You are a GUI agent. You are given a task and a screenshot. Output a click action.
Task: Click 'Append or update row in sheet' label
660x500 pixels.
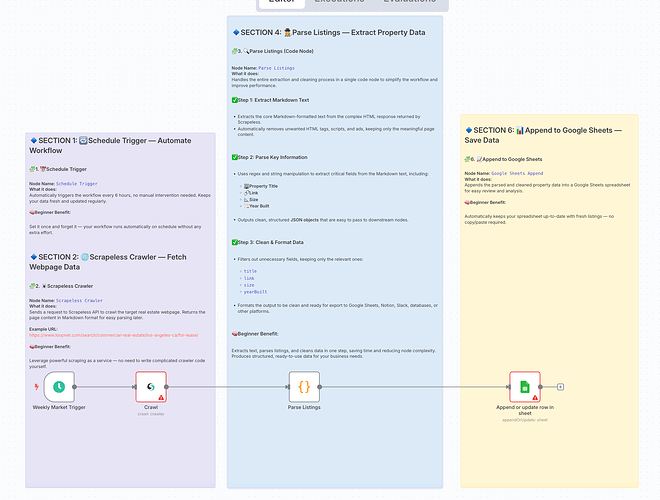click(525, 410)
